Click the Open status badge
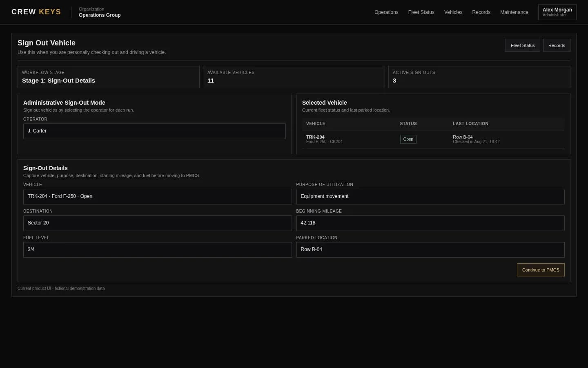The image size is (588, 368). tap(408, 139)
